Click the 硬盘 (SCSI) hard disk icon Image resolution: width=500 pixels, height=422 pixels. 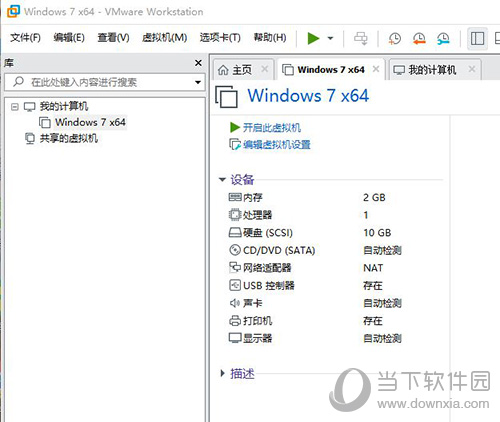(235, 232)
